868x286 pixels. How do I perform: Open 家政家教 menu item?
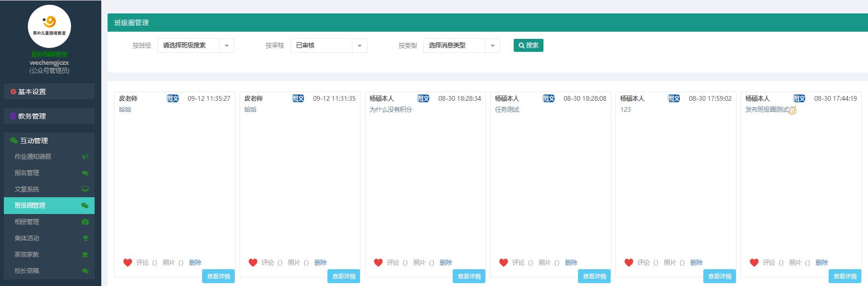pyautogui.click(x=49, y=254)
